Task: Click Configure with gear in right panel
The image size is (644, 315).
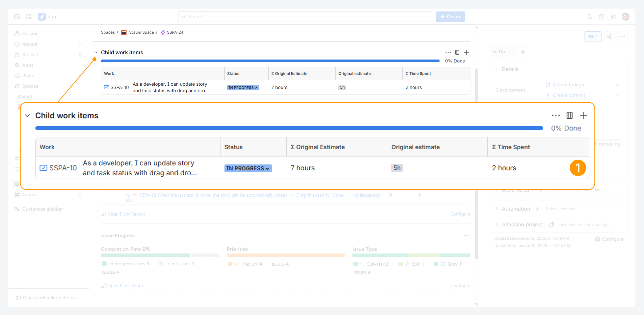Action: pyautogui.click(x=609, y=239)
